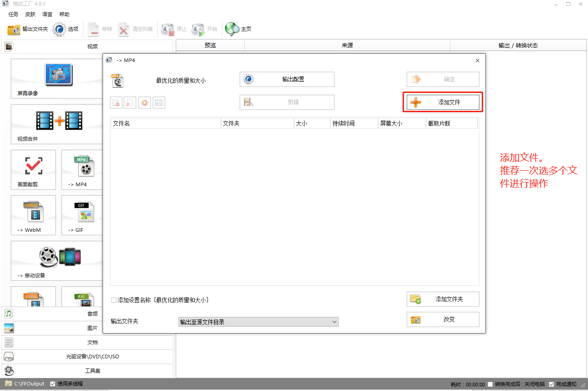Click the 屏幕录像 screen recorder icon
Screen dimensions: 588x391
(x=58, y=75)
